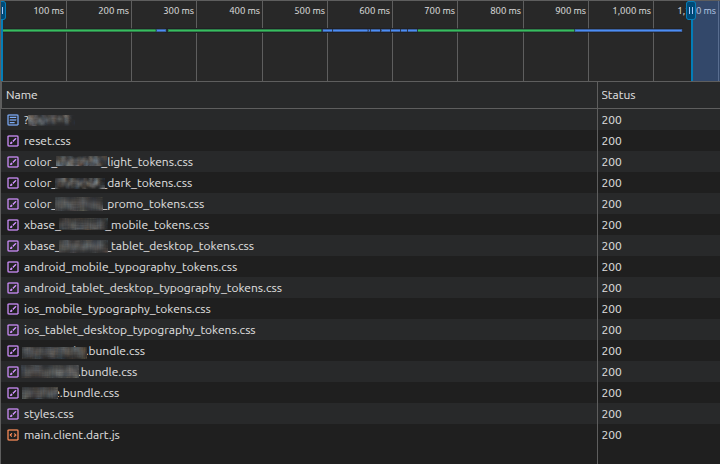Click the icon next to dark_tokens.css

(x=13, y=183)
